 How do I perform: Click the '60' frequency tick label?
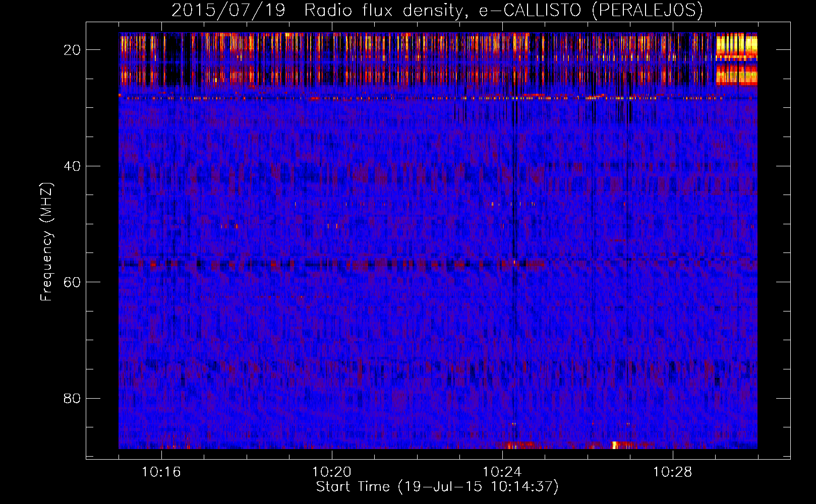click(72, 282)
